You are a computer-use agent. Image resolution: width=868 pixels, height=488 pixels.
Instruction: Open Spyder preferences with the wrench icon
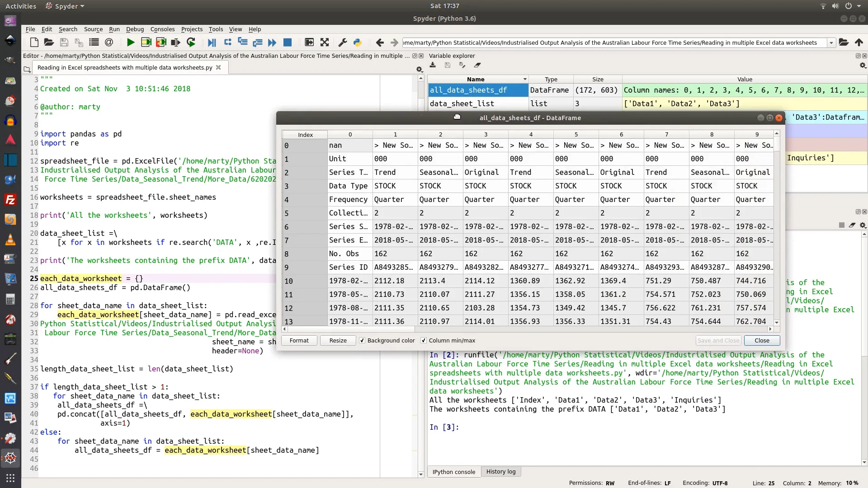342,42
